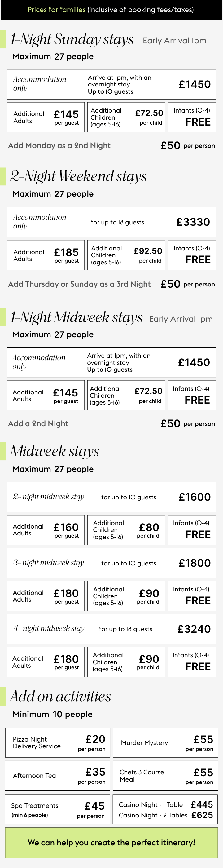The image size is (223, 868).
Task: Click 'Add Thursday or Sunday as a 3rd Night'
Action: click(x=79, y=284)
